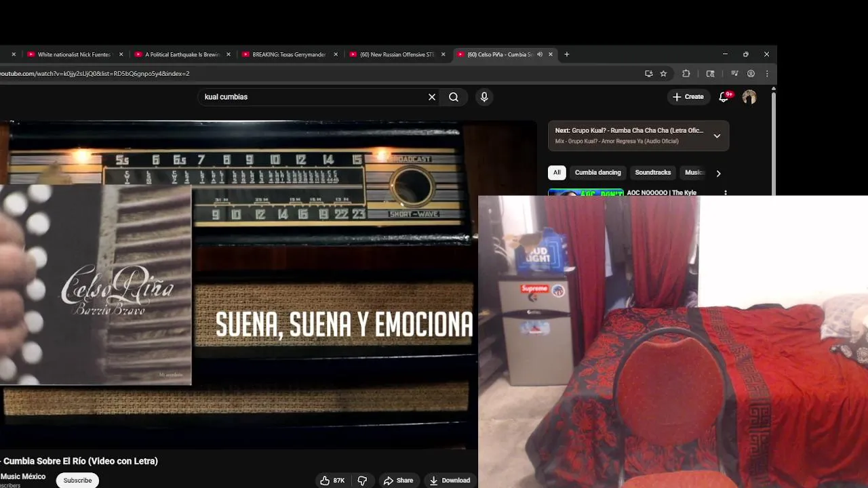Close the Celso Piña tab

tap(551, 54)
